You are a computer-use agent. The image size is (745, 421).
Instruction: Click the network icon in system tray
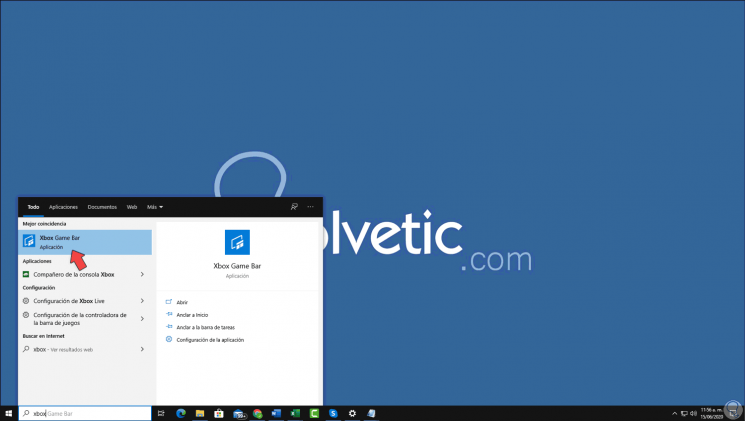click(x=684, y=413)
